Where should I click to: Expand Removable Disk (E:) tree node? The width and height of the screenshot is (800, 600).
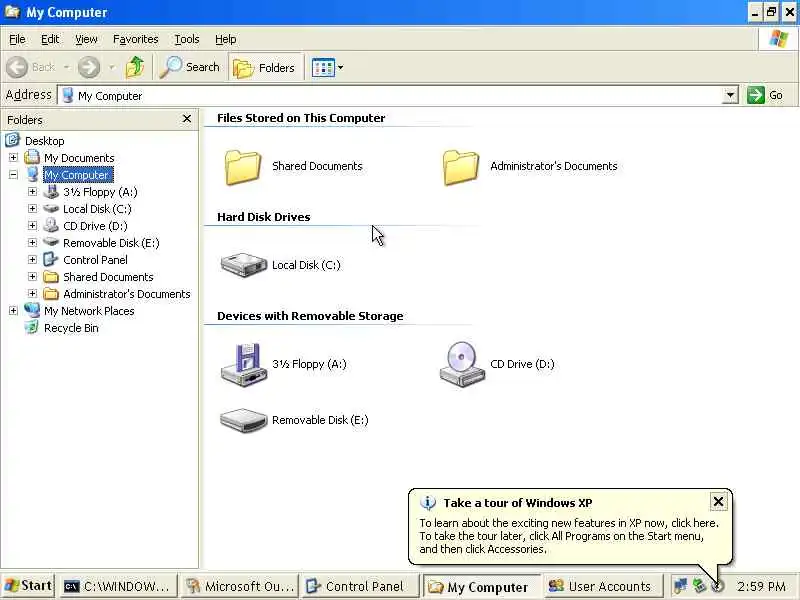[32, 243]
